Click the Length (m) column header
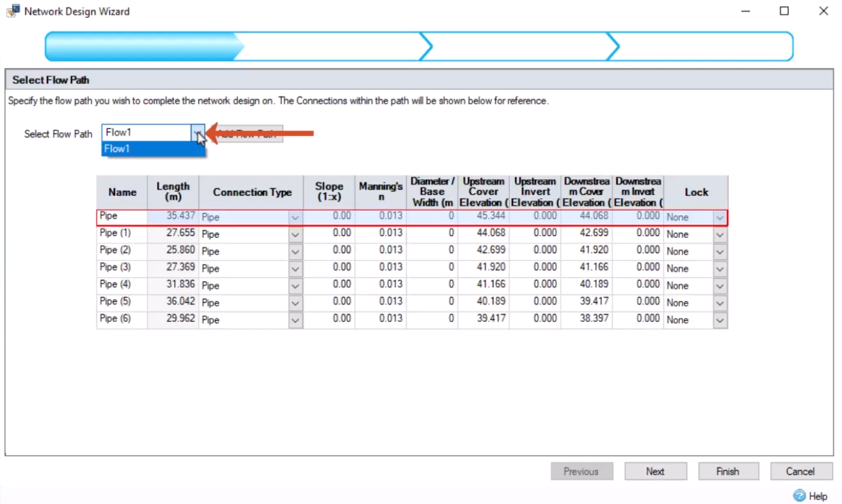842x504 pixels. (x=173, y=192)
